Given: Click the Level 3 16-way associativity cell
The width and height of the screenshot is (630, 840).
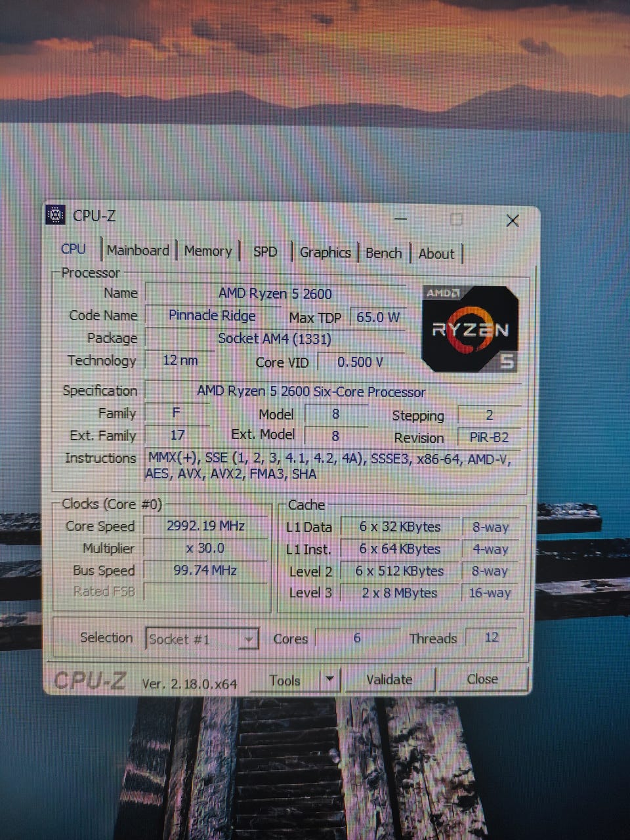Looking at the screenshot, I should point(490,593).
